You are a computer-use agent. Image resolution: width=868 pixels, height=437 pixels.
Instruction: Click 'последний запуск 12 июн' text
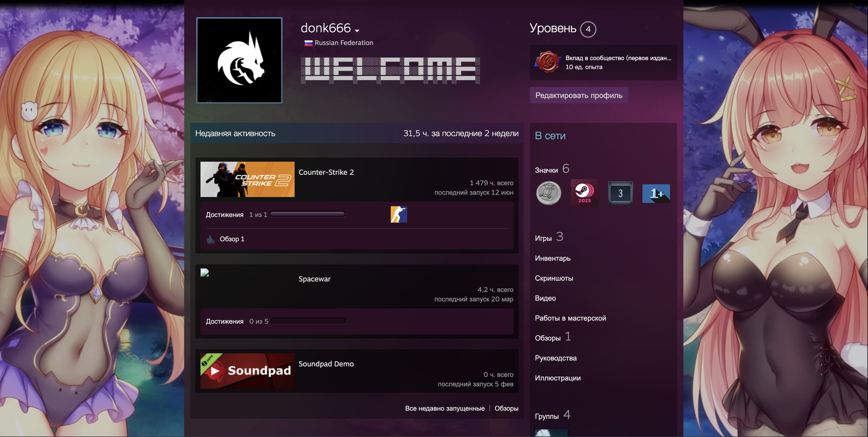coord(474,193)
